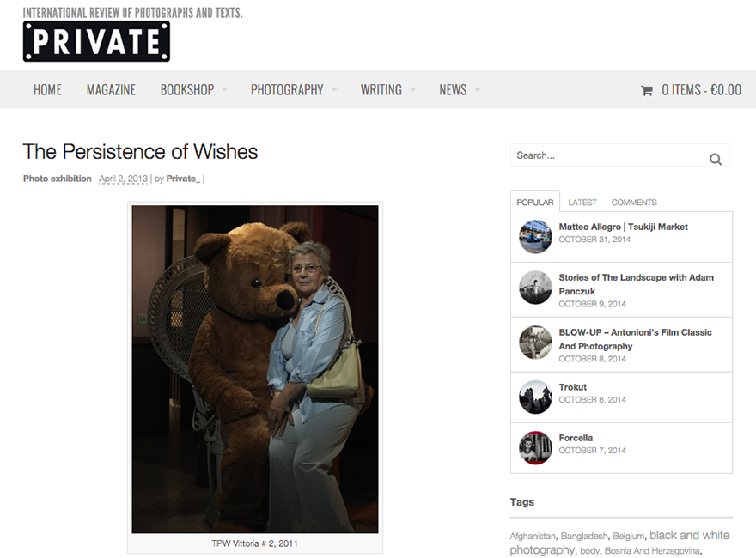Expand the News menu arrow

(478, 89)
